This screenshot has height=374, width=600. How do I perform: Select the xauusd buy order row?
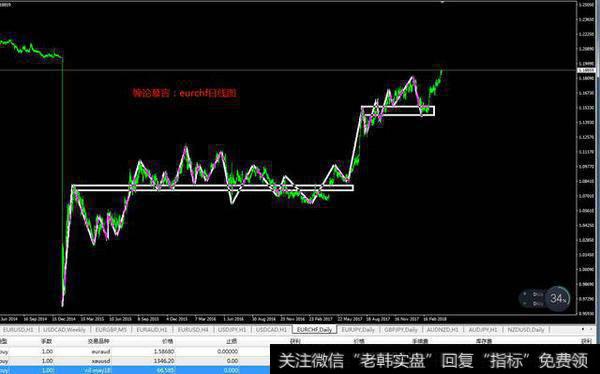click(135, 361)
